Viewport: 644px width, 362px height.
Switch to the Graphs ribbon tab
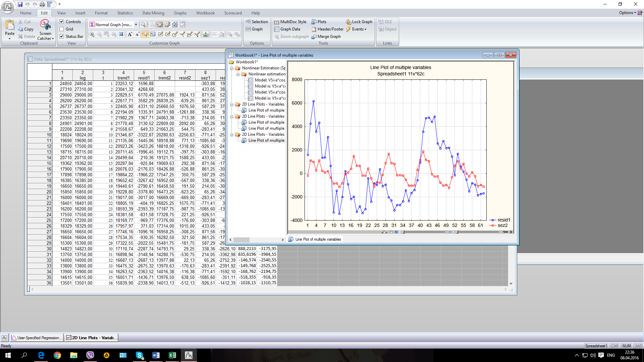coord(180,13)
